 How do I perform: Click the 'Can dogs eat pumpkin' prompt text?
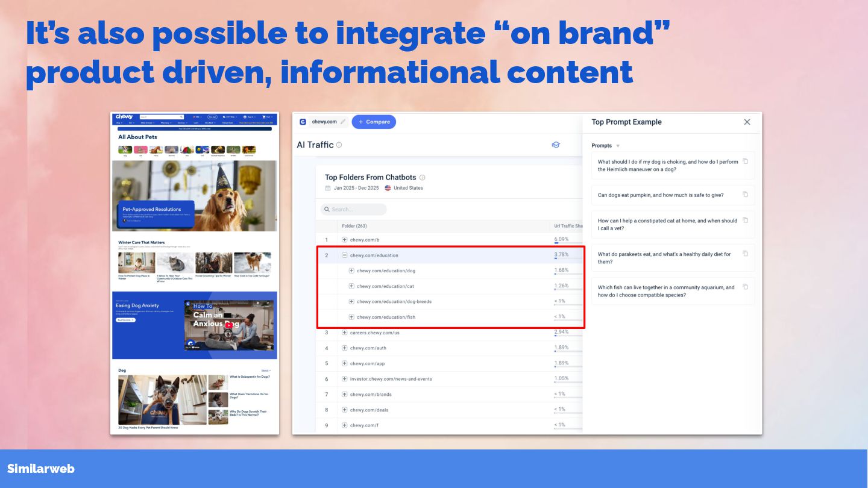pyautogui.click(x=661, y=195)
